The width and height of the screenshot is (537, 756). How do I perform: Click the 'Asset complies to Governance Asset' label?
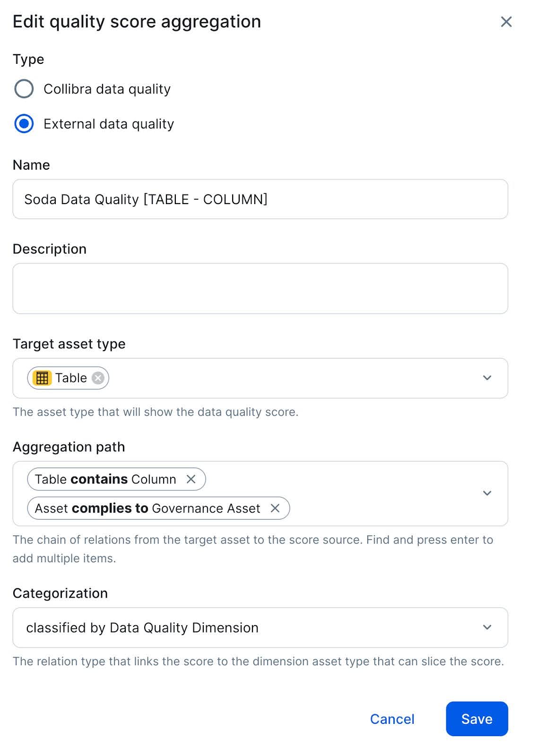point(147,508)
